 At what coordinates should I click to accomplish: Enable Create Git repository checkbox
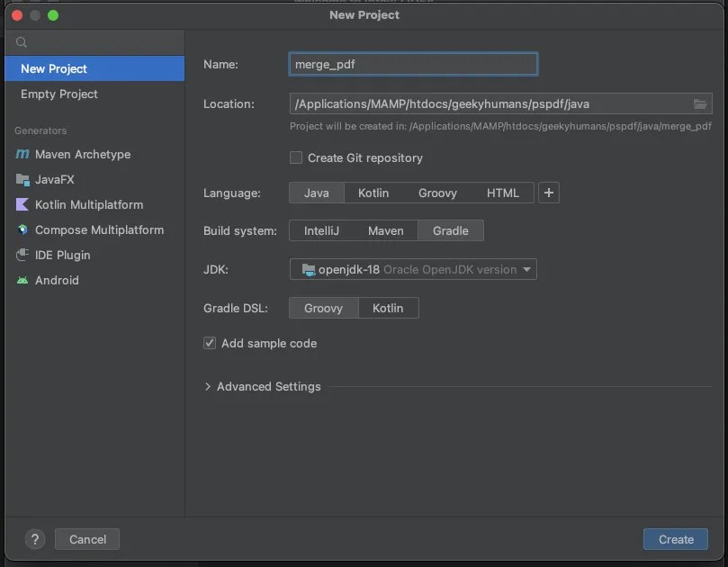[296, 157]
